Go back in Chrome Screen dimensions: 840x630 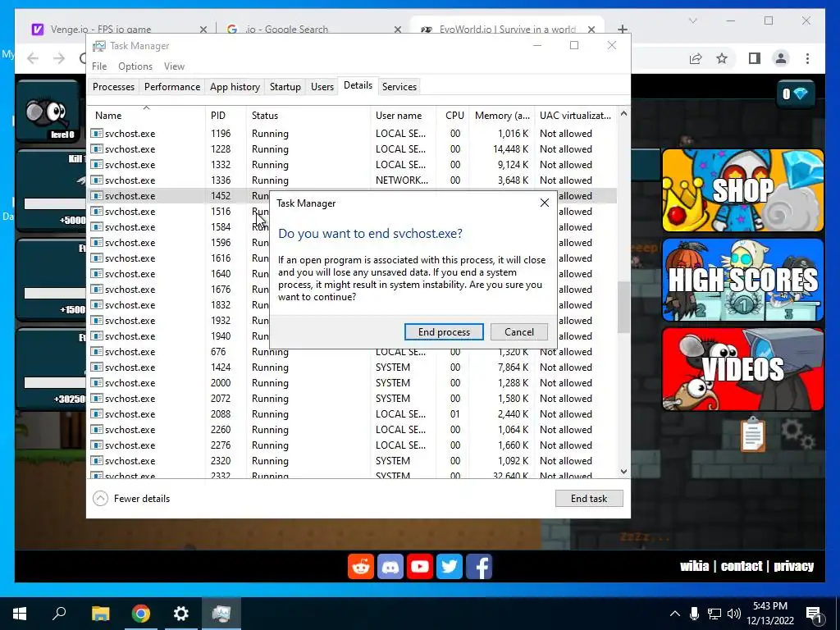click(x=33, y=58)
